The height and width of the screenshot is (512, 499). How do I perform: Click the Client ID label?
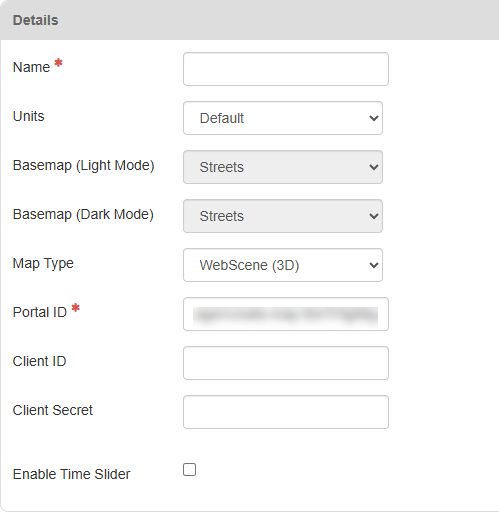tap(39, 361)
